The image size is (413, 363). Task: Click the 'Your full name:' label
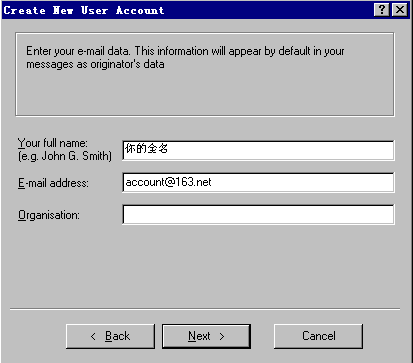click(x=53, y=143)
